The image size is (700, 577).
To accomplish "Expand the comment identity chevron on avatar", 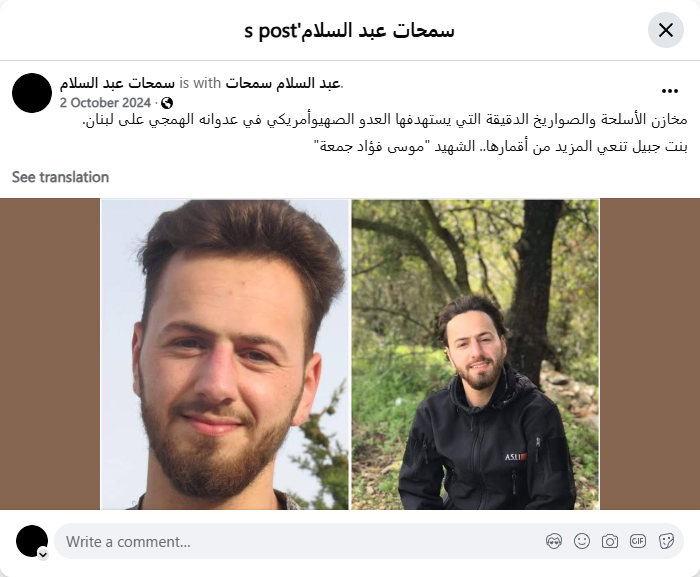I will point(43,554).
